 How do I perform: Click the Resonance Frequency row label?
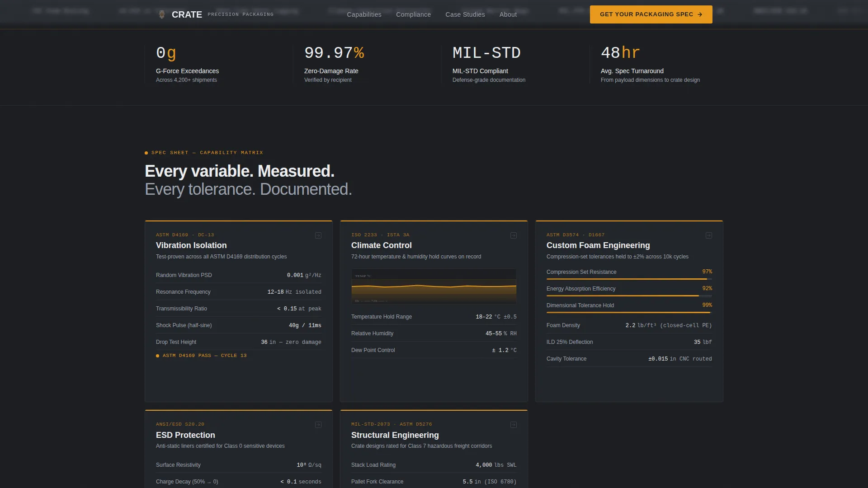pos(183,292)
